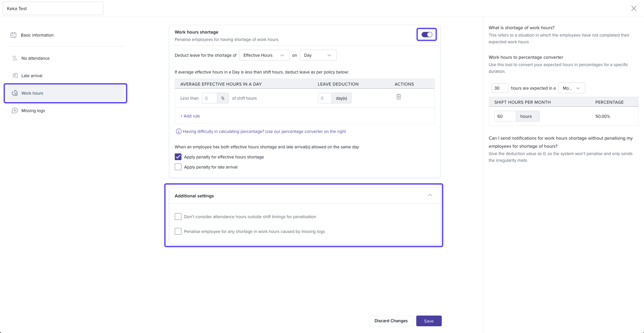Uncheck Apply penalty for effective hours shortage
This screenshot has width=644, height=333.
click(178, 157)
